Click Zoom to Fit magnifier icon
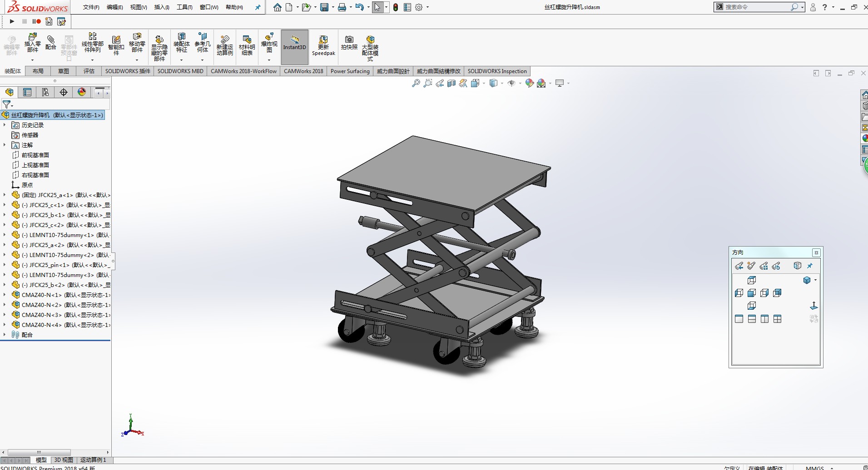Viewport: 868px width, 470px height. (416, 83)
